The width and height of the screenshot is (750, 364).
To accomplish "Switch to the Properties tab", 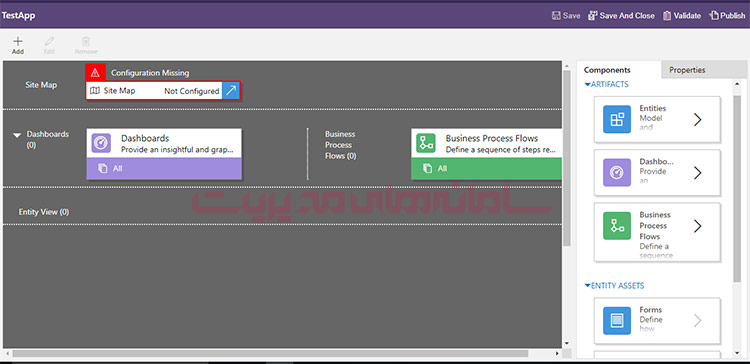I will click(704, 70).
